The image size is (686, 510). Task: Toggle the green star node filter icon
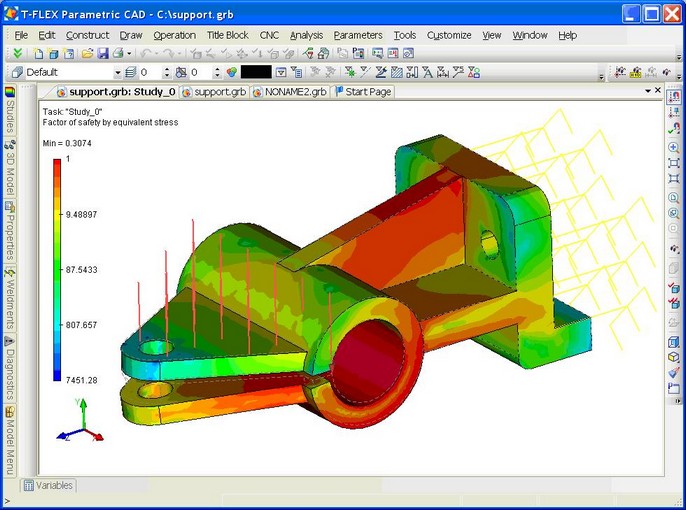coord(350,72)
